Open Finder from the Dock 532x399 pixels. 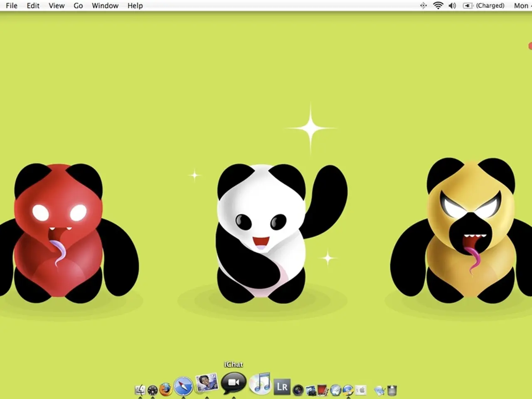point(140,389)
